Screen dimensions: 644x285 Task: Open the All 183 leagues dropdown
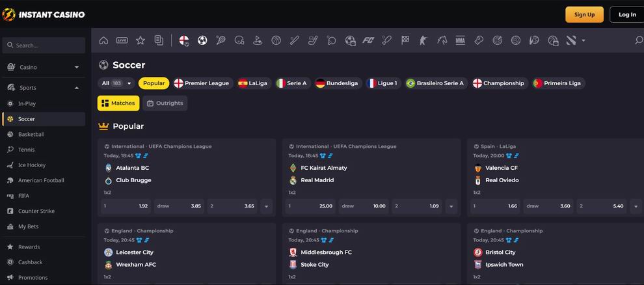tap(116, 83)
